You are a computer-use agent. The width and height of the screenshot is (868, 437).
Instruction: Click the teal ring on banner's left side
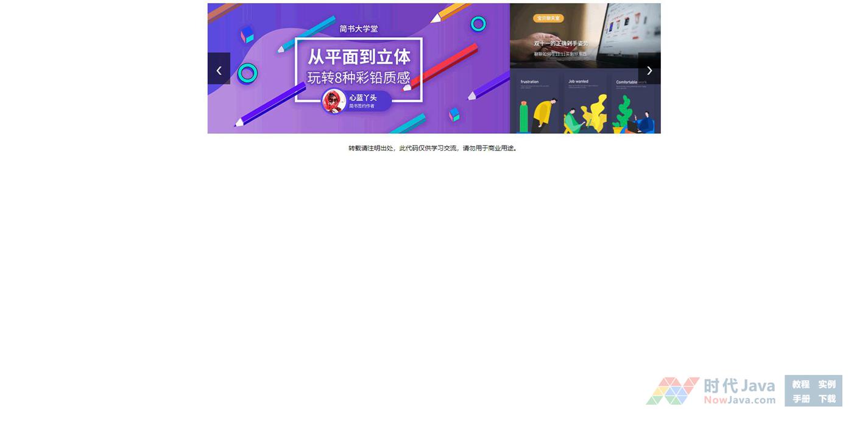(247, 73)
